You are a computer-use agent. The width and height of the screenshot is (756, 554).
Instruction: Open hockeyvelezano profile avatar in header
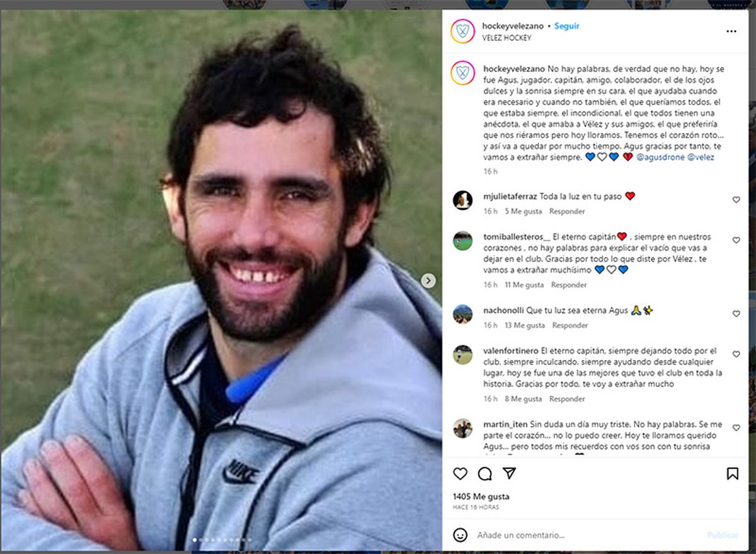(462, 31)
